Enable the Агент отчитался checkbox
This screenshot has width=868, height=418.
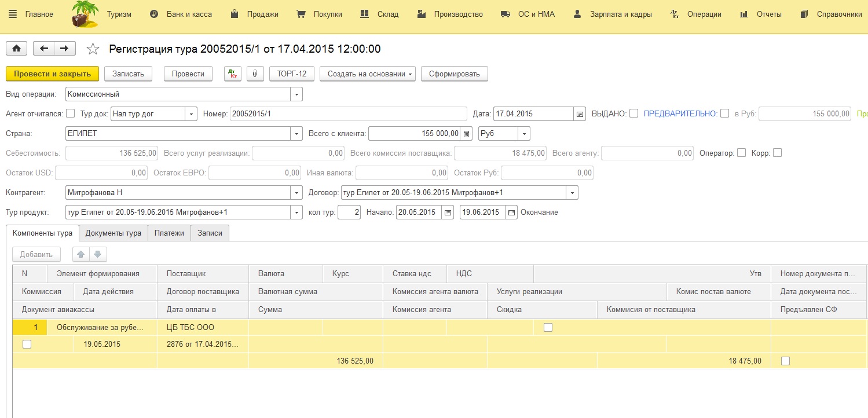tap(71, 113)
